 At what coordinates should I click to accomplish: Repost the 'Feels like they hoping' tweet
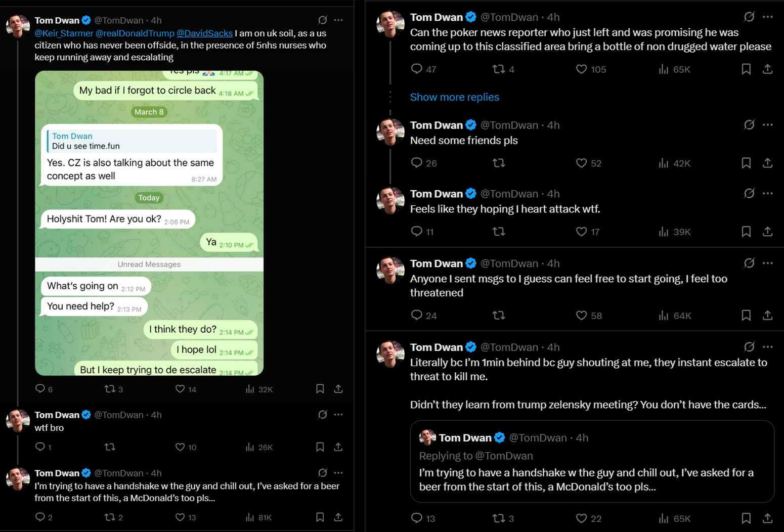[499, 232]
